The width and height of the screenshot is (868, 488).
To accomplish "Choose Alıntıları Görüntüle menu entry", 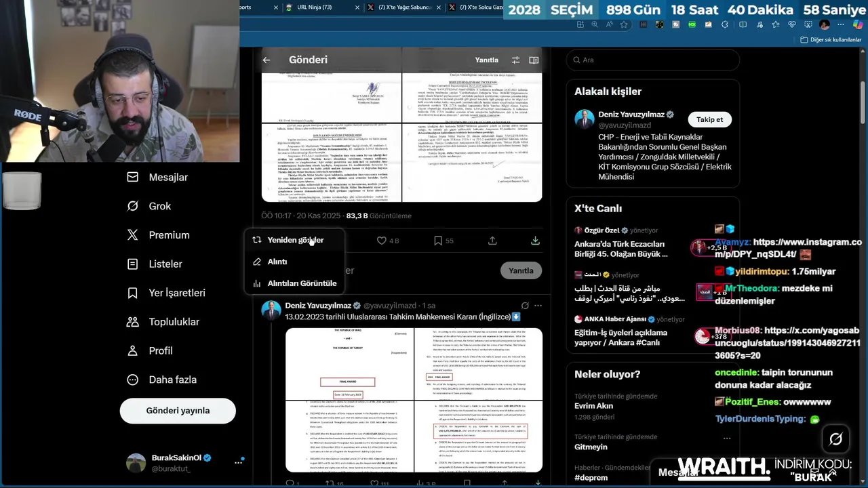I will coord(294,283).
